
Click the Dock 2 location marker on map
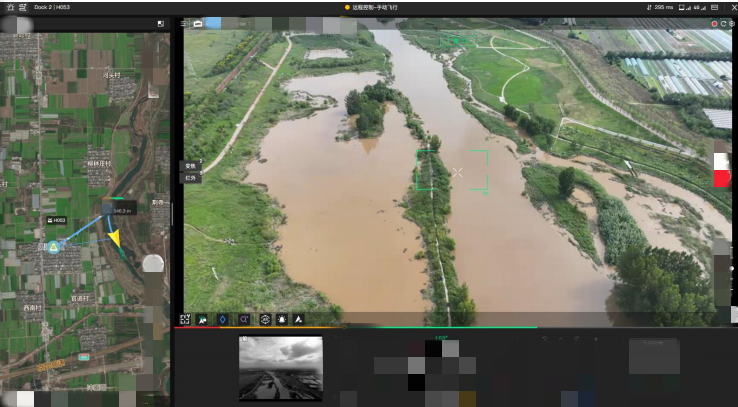point(53,246)
